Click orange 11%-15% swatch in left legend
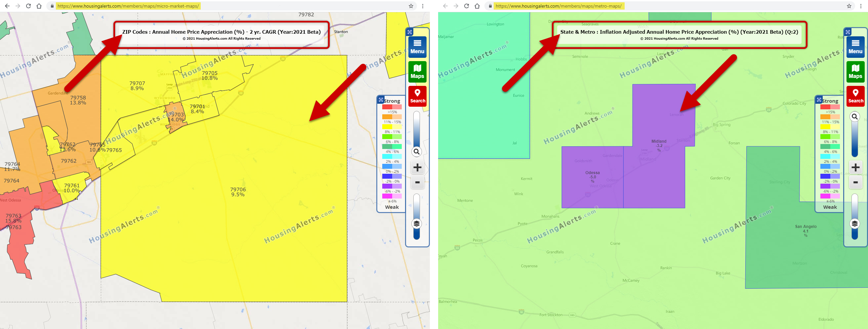This screenshot has height=329, width=868. [x=392, y=117]
